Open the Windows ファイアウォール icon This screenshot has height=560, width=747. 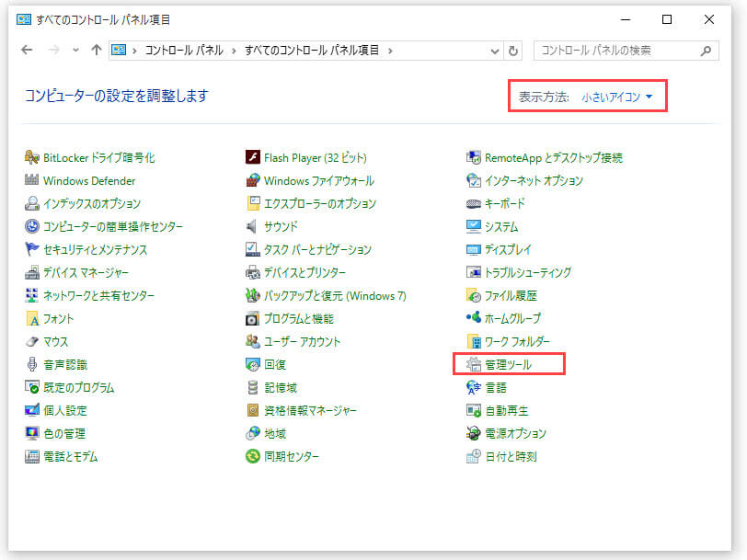pos(252,180)
